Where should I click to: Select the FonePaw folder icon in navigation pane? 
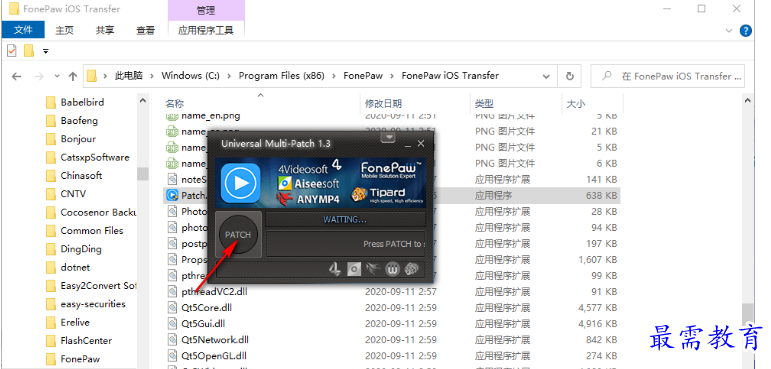click(x=51, y=359)
